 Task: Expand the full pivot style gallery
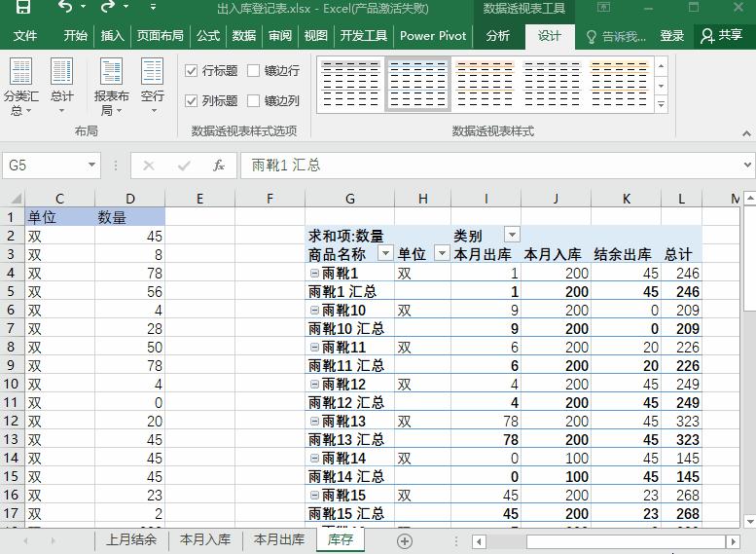pyautogui.click(x=661, y=104)
